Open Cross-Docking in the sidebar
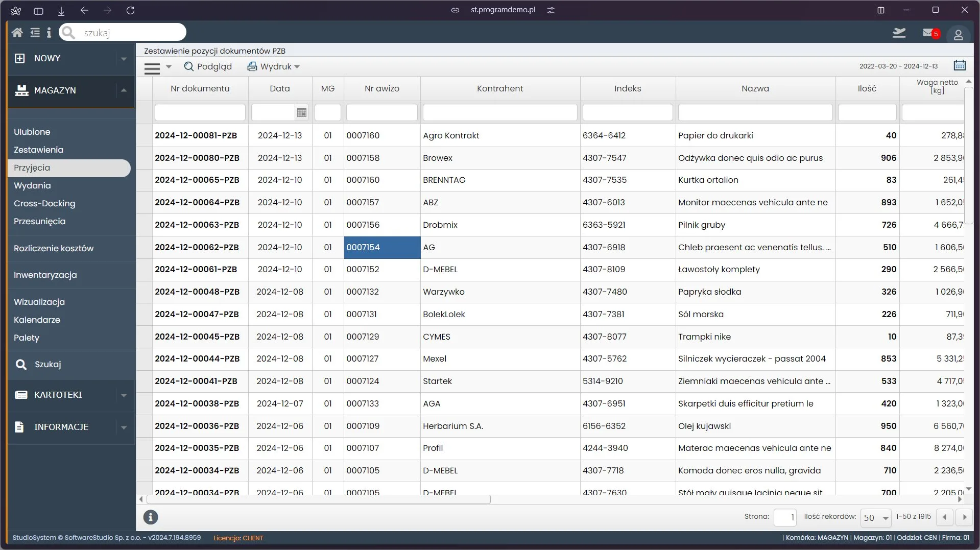 coord(44,203)
